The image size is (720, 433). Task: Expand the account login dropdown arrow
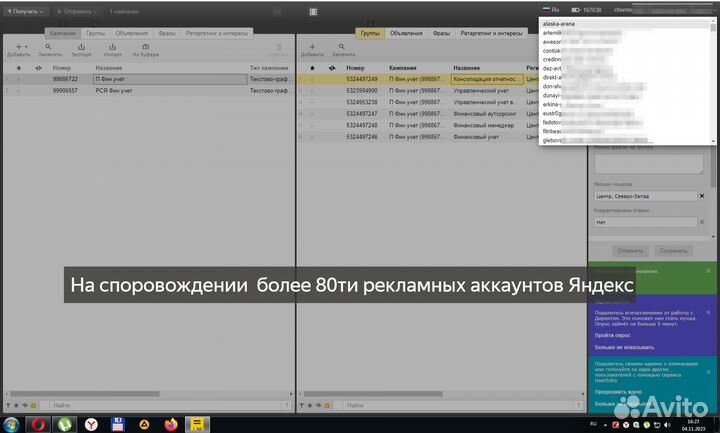[x=714, y=10]
